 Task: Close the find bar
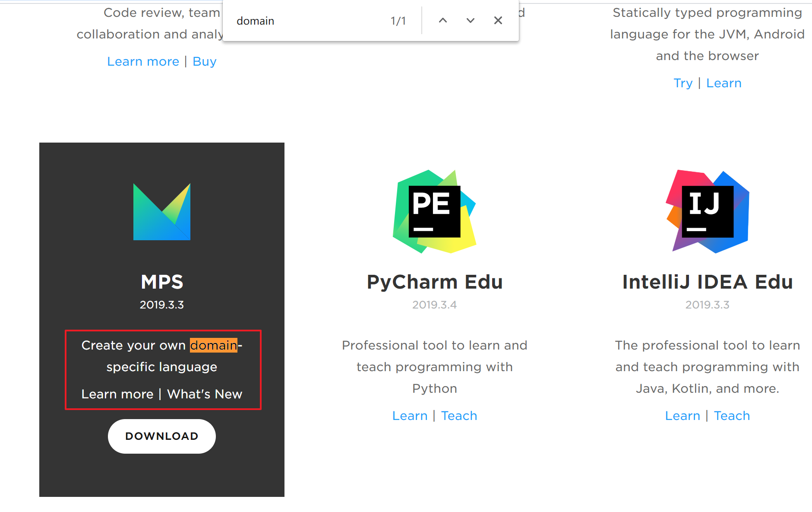498,21
